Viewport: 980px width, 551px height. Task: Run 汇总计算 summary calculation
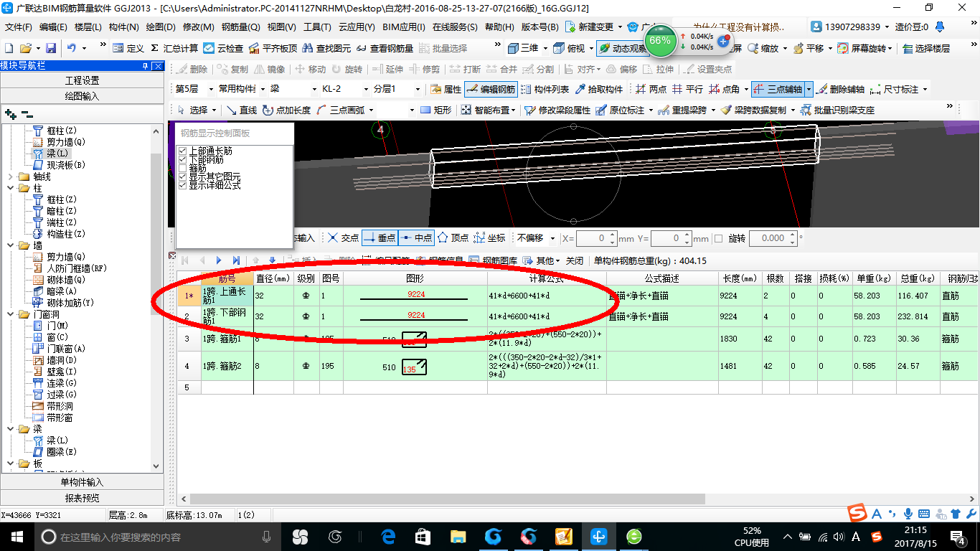[174, 48]
